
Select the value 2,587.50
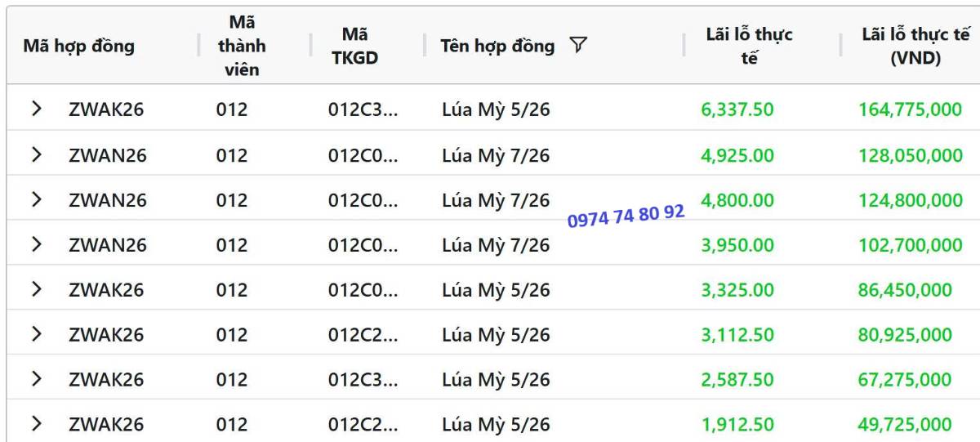(737, 380)
